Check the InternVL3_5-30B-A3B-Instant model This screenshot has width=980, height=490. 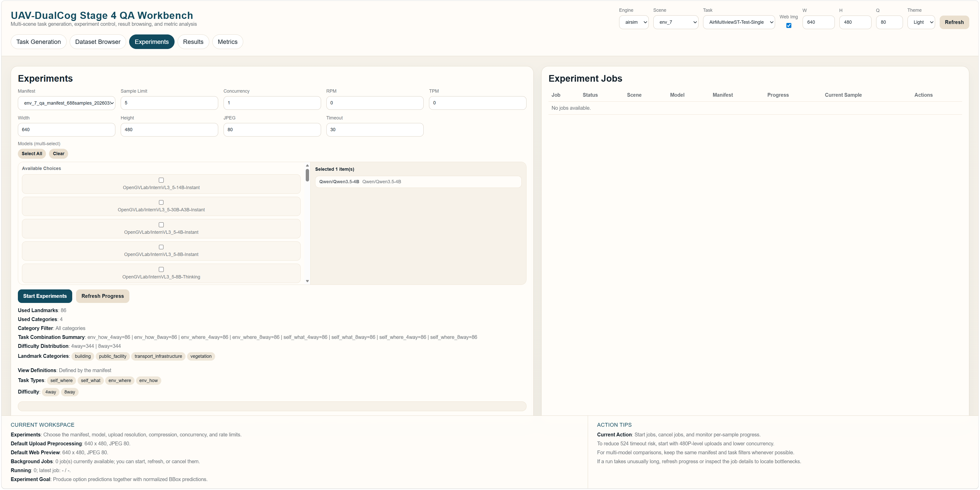click(x=161, y=202)
